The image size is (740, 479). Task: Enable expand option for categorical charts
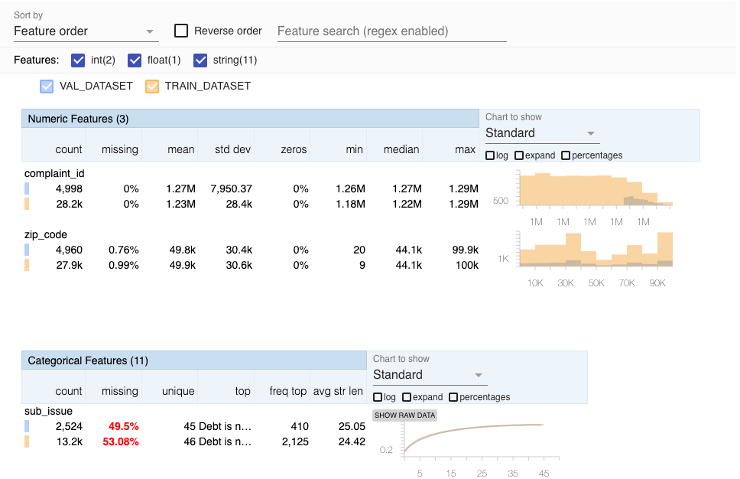tap(406, 397)
